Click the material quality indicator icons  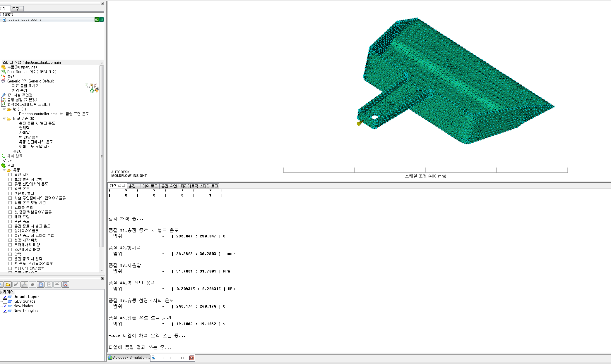point(92,86)
